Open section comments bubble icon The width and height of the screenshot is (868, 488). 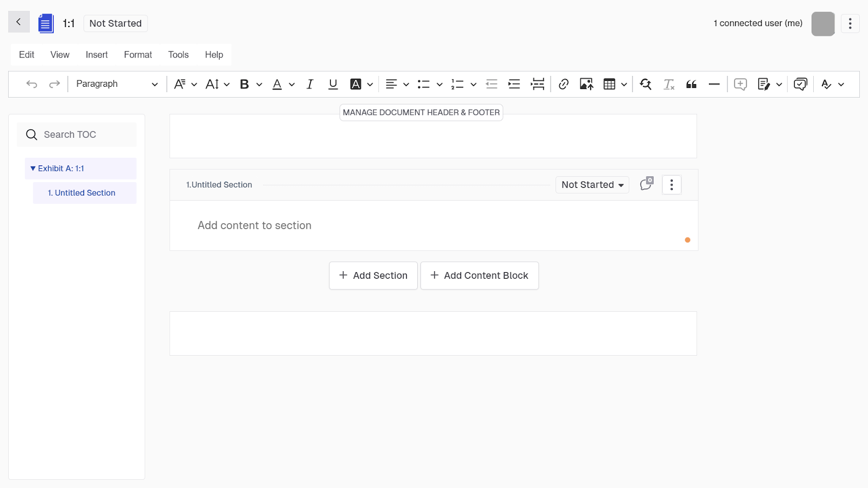[x=646, y=184]
